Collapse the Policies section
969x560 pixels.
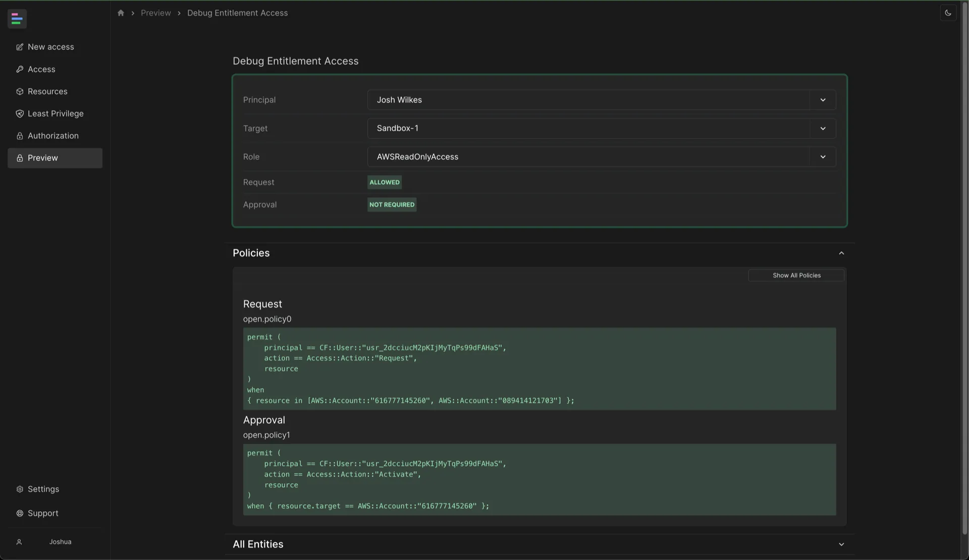pos(841,253)
